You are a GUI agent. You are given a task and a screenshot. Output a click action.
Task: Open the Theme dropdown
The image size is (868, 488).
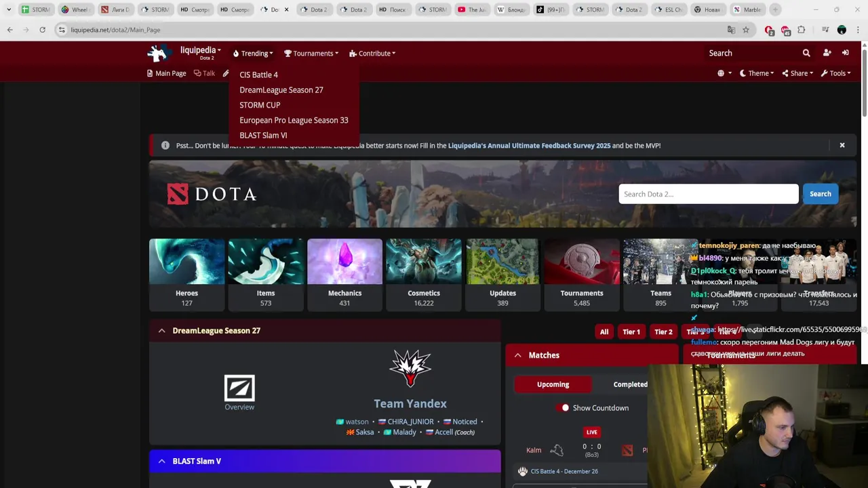pos(757,73)
